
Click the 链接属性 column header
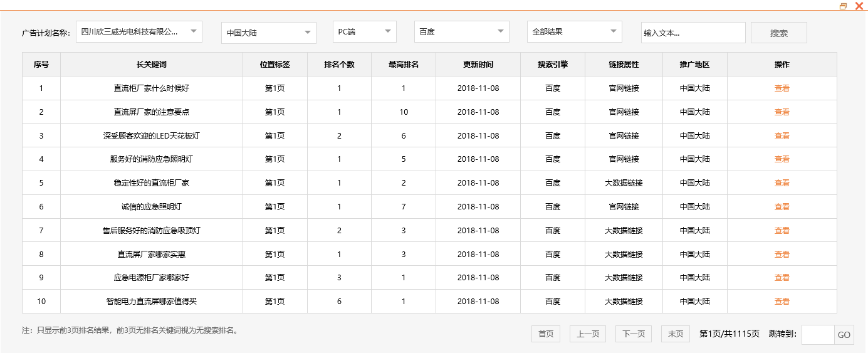click(624, 65)
